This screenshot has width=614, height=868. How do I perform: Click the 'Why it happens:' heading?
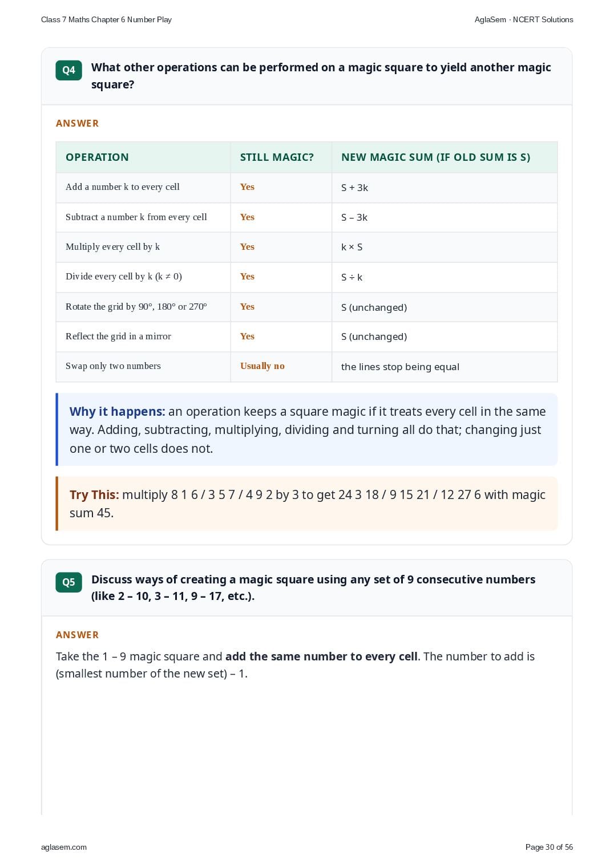118,412
